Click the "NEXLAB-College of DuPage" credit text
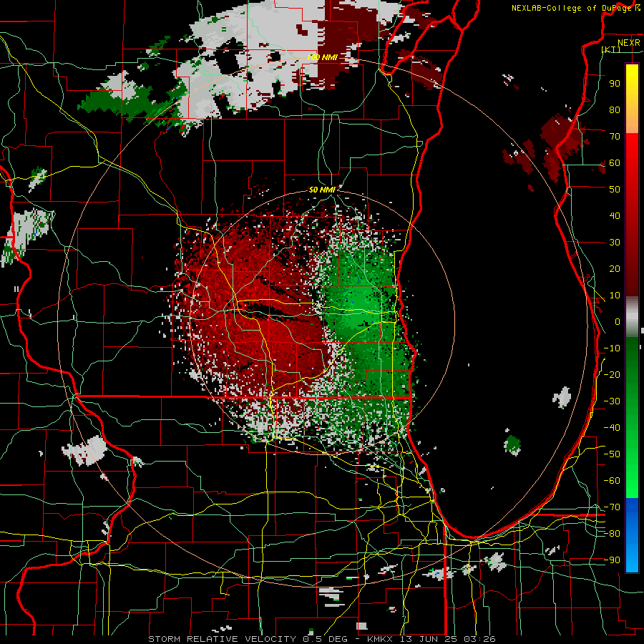This screenshot has width=644, height=644. [572, 8]
